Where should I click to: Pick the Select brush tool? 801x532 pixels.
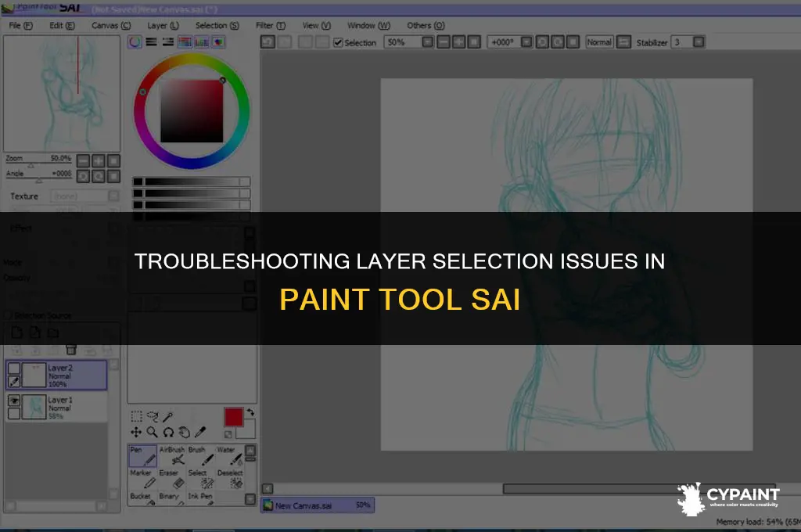[201, 479]
